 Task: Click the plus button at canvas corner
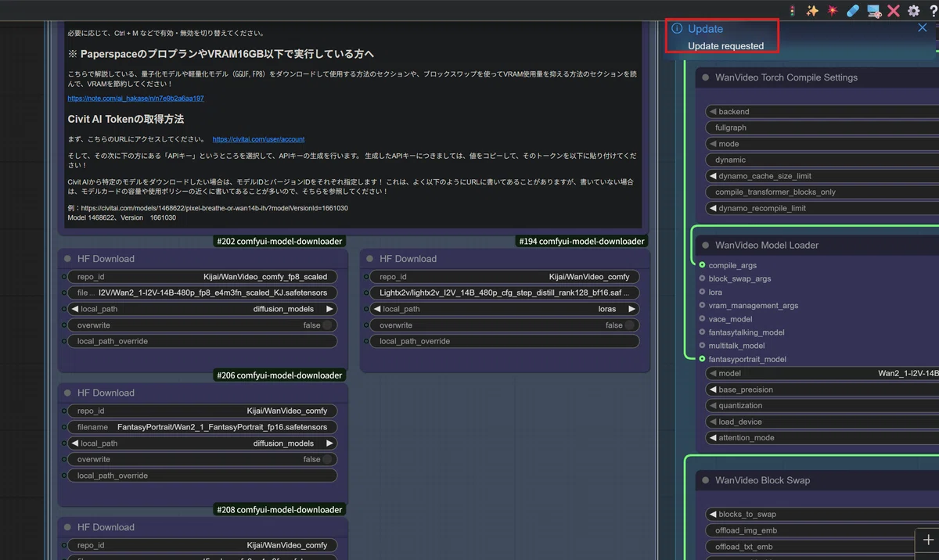(x=928, y=540)
